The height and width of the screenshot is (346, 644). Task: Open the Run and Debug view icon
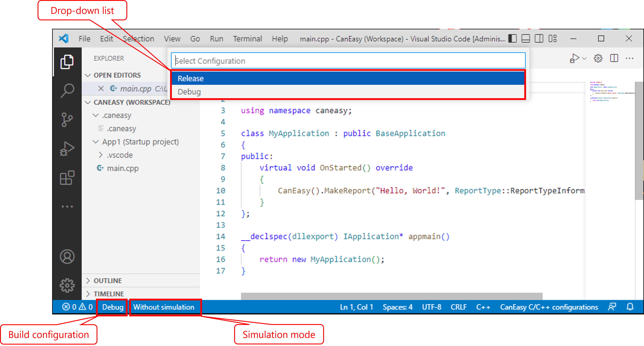coord(67,149)
